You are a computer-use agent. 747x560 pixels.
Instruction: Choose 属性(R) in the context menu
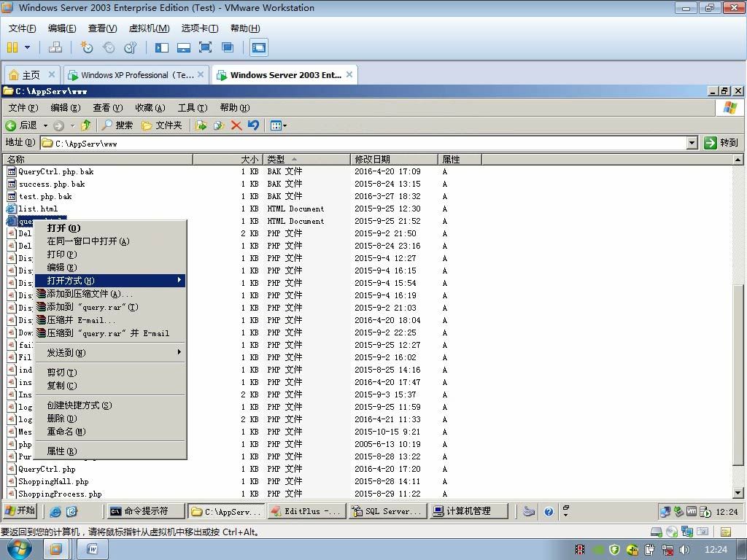coord(110,451)
